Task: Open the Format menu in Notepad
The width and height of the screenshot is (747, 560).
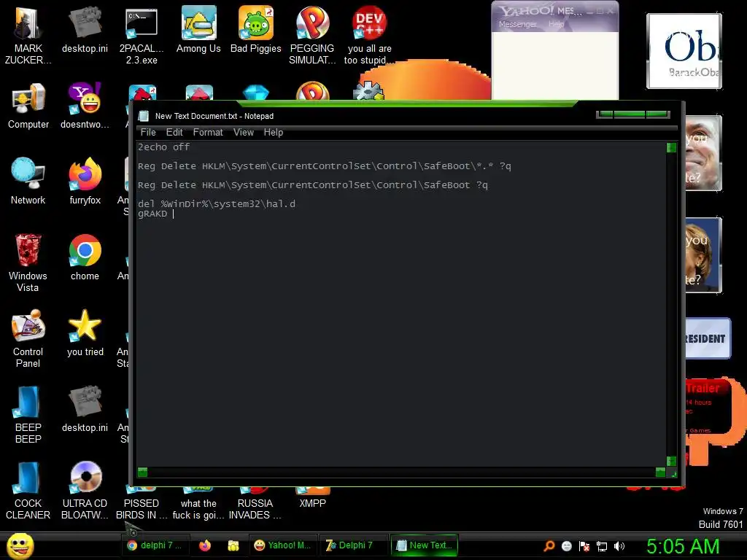Action: coord(208,133)
